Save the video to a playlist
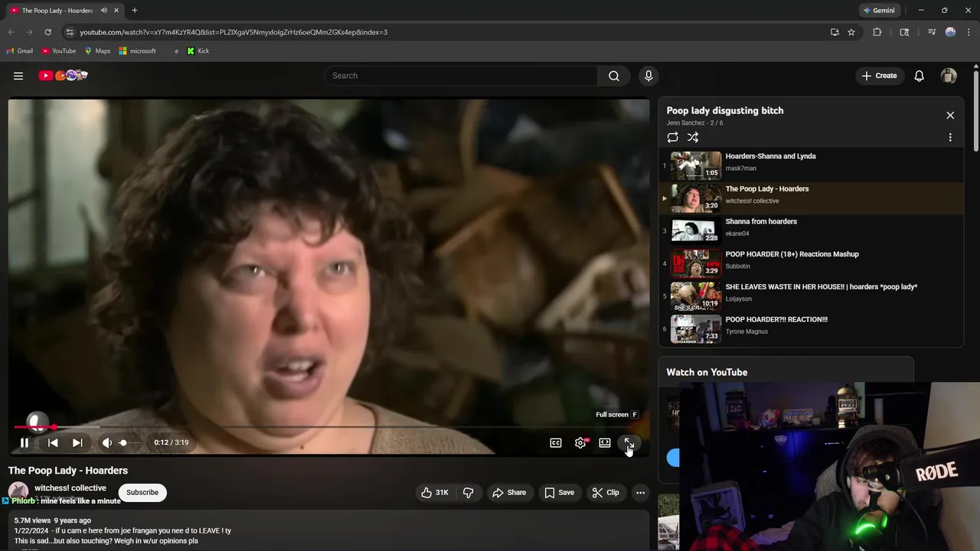This screenshot has width=980, height=551. (559, 493)
